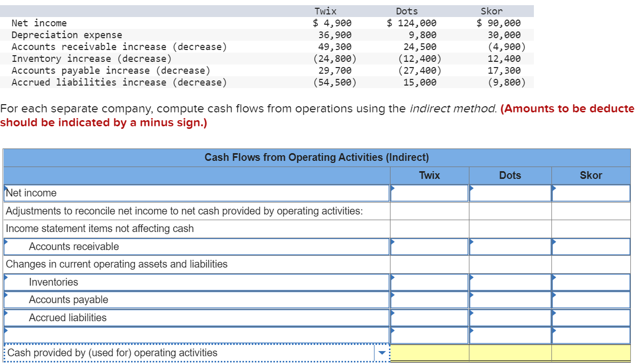Click the Twix Net income input cell
The width and height of the screenshot is (635, 364).
(429, 193)
